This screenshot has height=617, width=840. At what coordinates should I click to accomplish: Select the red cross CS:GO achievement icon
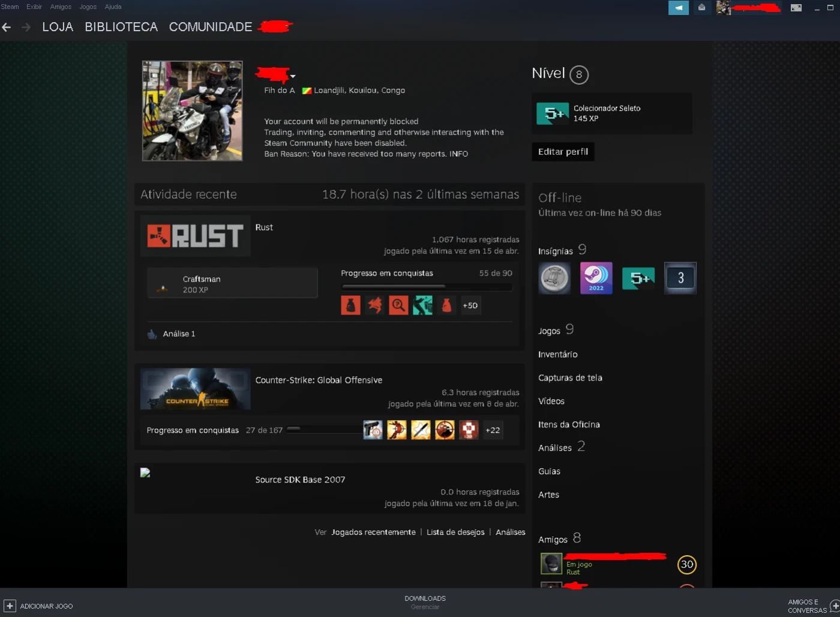pyautogui.click(x=469, y=430)
